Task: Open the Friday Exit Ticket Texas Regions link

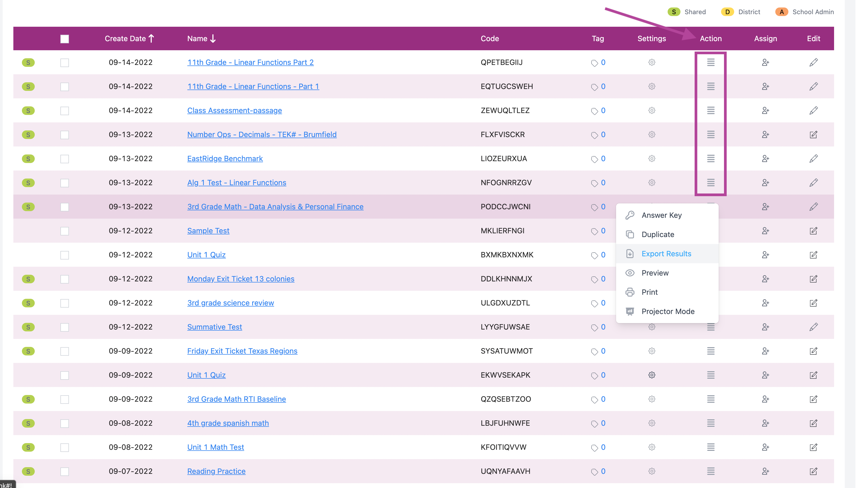Action: [242, 351]
